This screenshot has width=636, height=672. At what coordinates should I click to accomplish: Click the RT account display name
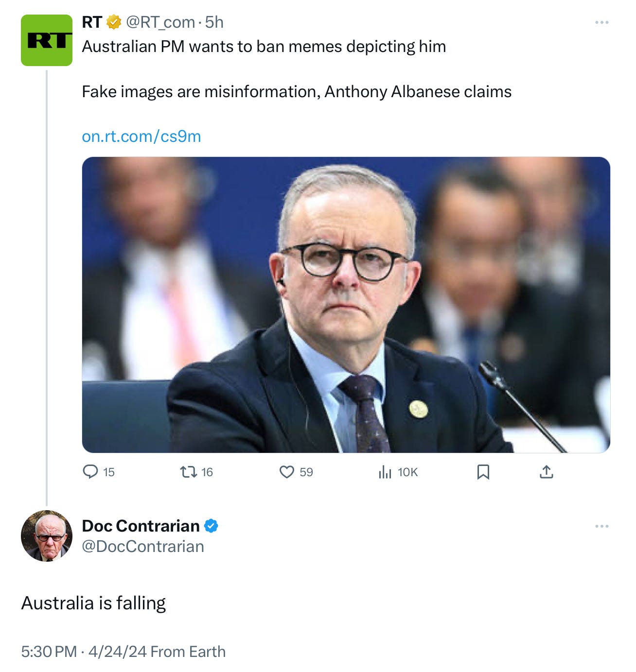click(x=92, y=22)
